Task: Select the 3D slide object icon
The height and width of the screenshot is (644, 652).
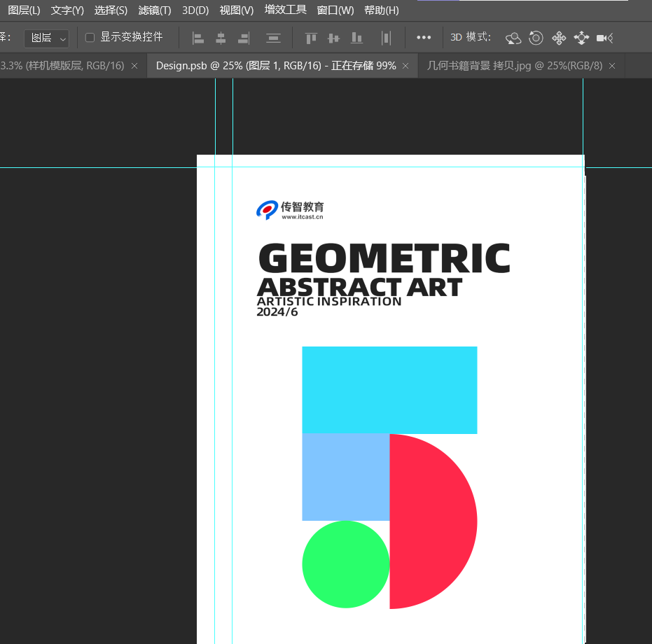Action: [x=581, y=38]
